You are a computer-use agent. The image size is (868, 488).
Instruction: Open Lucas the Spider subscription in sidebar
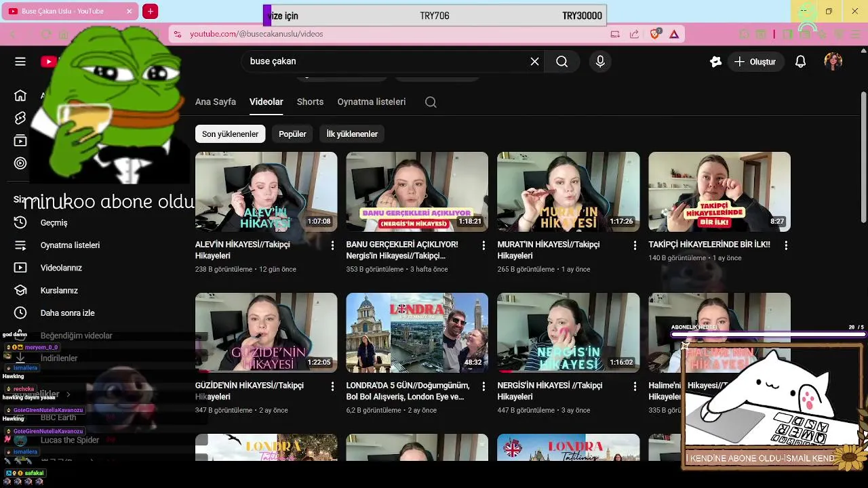click(x=70, y=441)
